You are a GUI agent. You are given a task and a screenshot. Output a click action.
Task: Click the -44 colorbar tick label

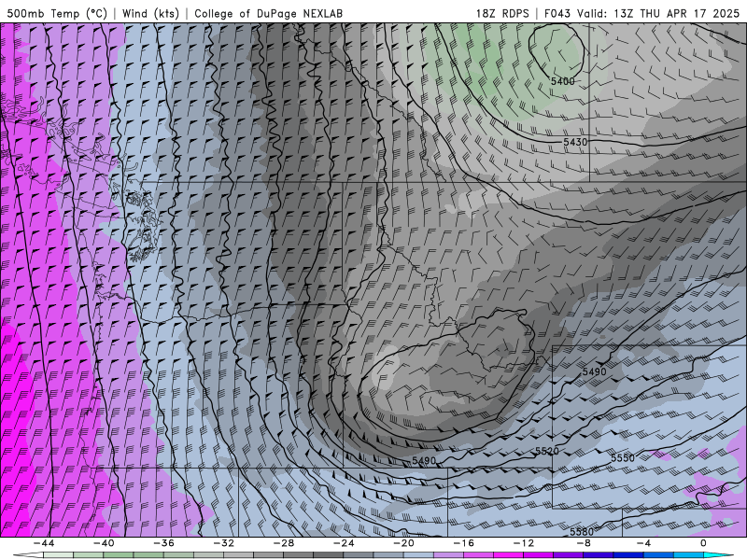click(43, 543)
